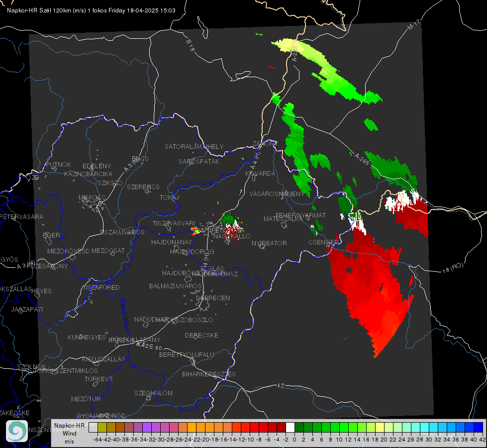
Task: Click the 'Napkor-HR Wind m/s' legend label
Action: click(69, 434)
